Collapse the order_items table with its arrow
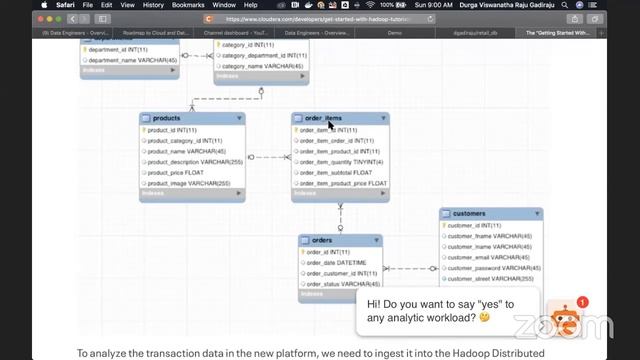 click(x=383, y=118)
